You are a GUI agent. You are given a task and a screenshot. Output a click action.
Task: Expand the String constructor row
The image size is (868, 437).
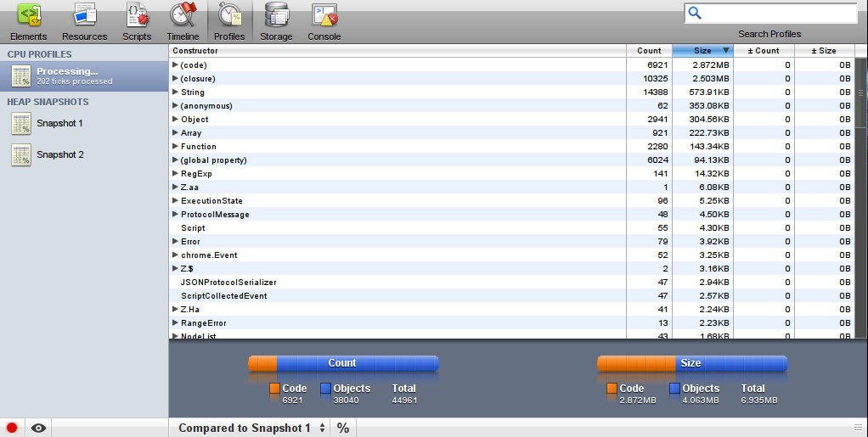click(x=176, y=92)
